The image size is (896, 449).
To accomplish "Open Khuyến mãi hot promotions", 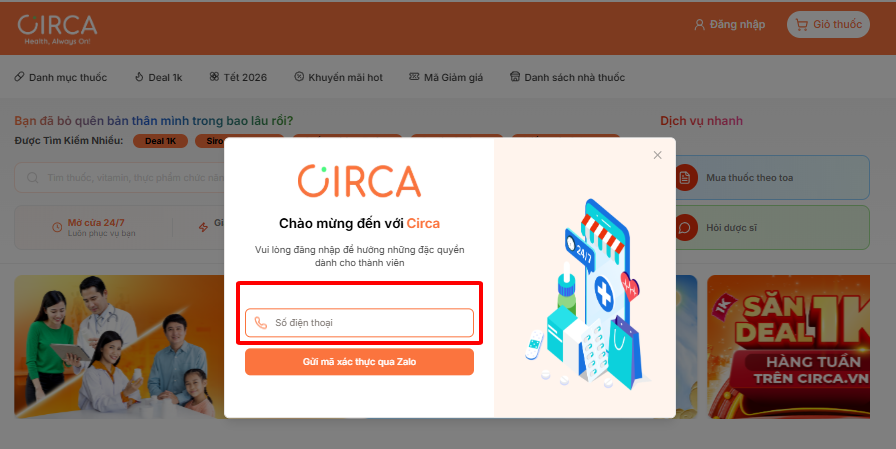I will point(338,77).
